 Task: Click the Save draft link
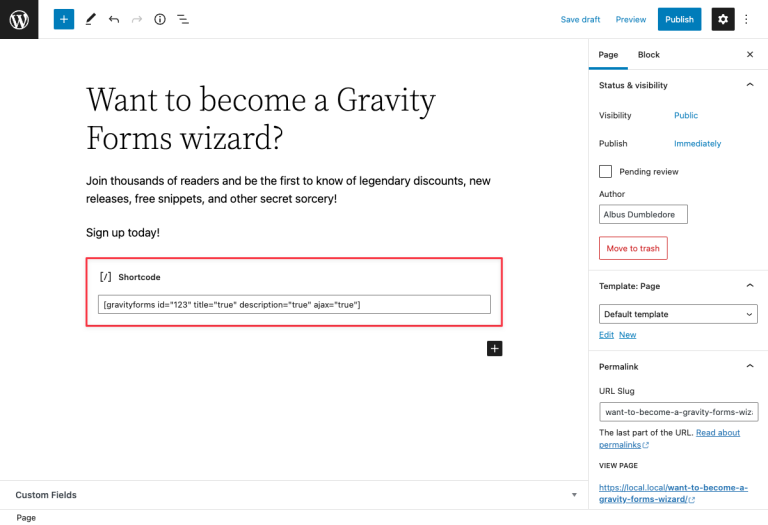click(580, 19)
